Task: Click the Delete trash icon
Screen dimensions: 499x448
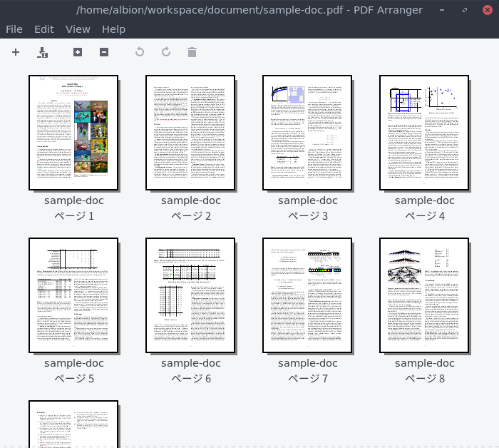Action: pos(192,52)
